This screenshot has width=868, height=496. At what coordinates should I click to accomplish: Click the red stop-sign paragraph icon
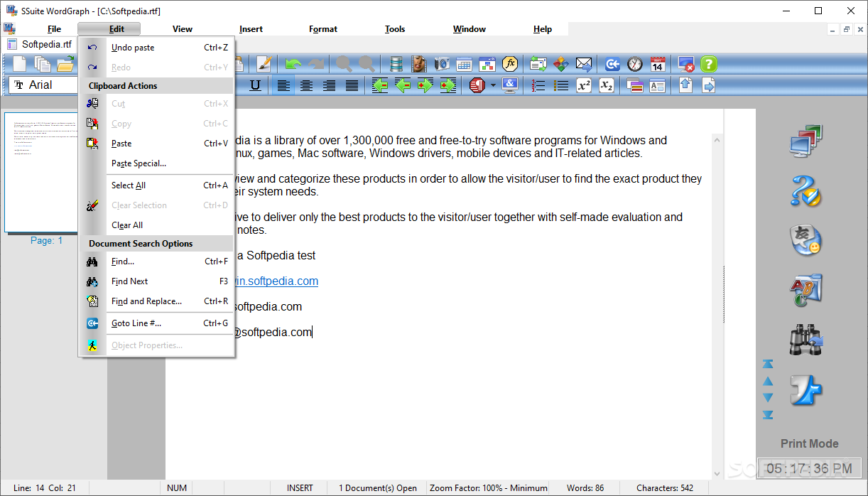pyautogui.click(x=477, y=86)
